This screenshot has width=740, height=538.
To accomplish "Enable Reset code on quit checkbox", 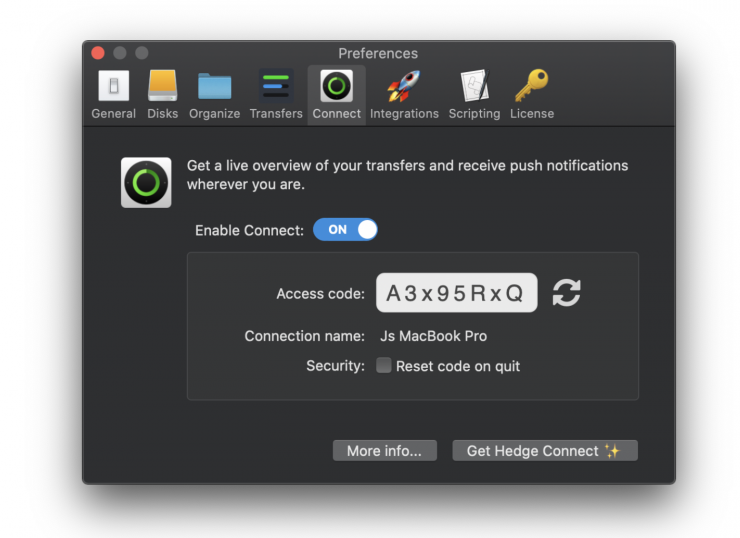I will tap(384, 366).
